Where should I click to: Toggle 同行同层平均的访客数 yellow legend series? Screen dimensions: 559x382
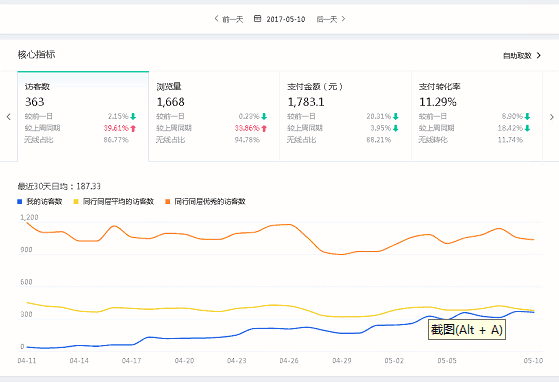114,202
